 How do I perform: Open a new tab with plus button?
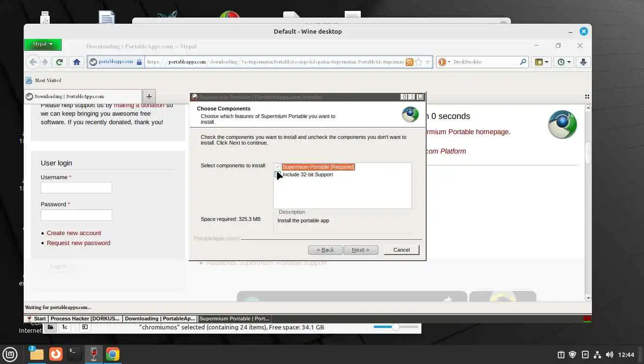point(149,96)
